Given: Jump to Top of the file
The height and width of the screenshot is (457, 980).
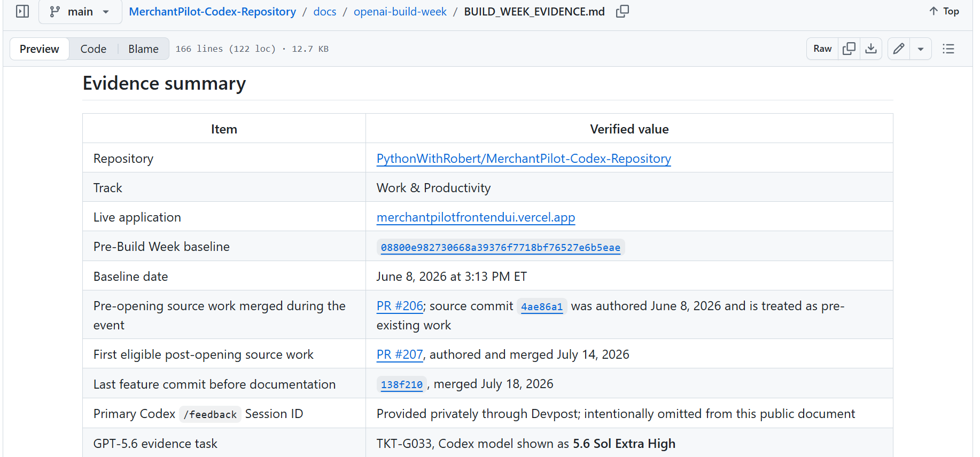Looking at the screenshot, I should 944,11.
